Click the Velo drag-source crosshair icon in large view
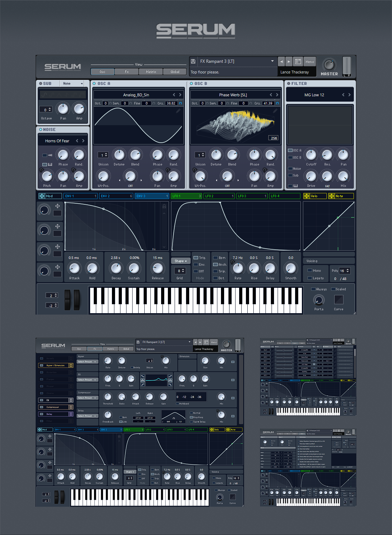392x535 pixels. 306,196
